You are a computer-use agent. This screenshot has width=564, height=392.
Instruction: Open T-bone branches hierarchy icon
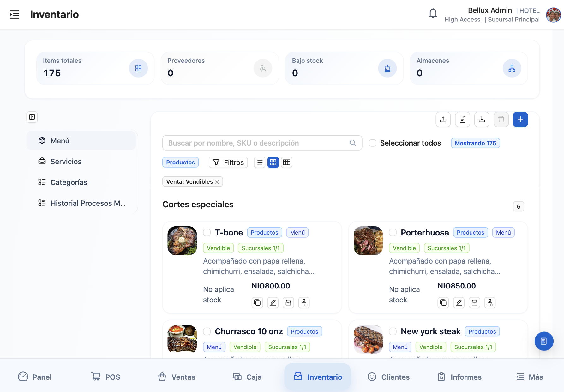[304, 303]
